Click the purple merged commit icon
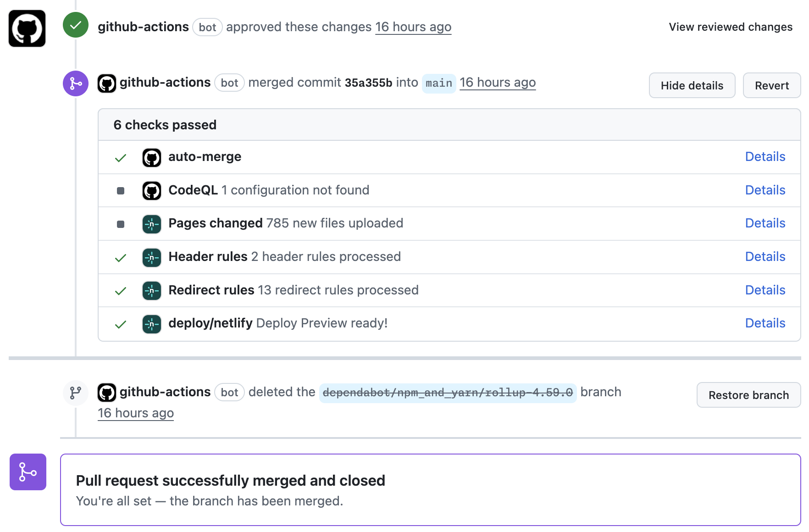The image size is (809, 532). coord(75,83)
